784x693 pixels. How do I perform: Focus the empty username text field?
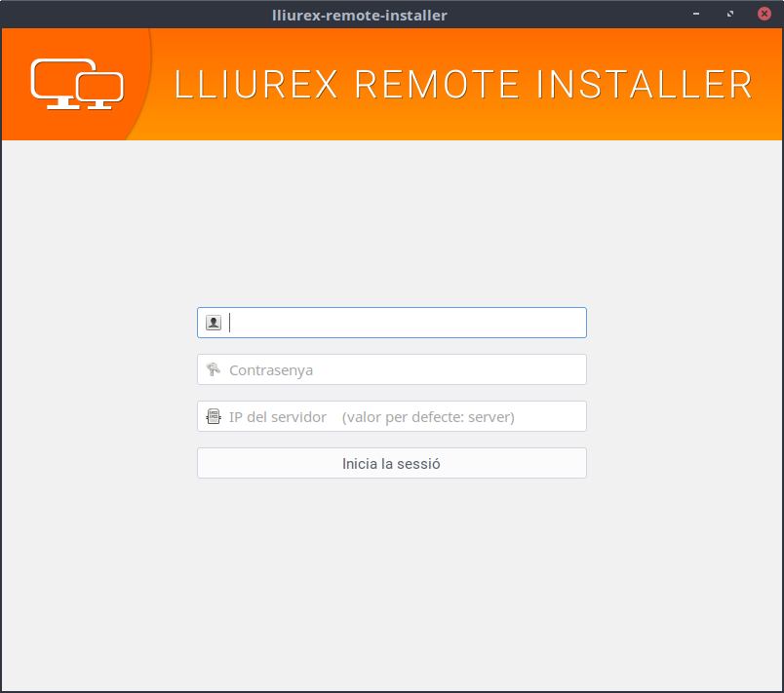point(405,323)
